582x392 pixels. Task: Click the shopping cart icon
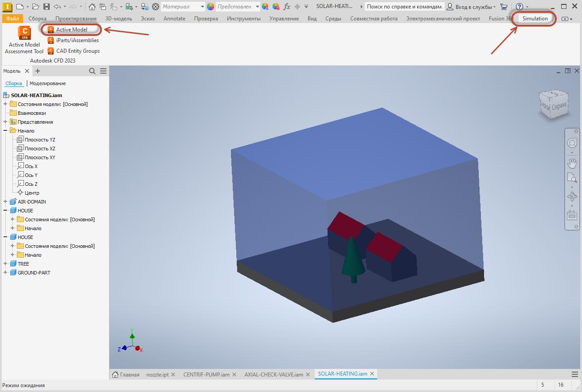point(504,7)
